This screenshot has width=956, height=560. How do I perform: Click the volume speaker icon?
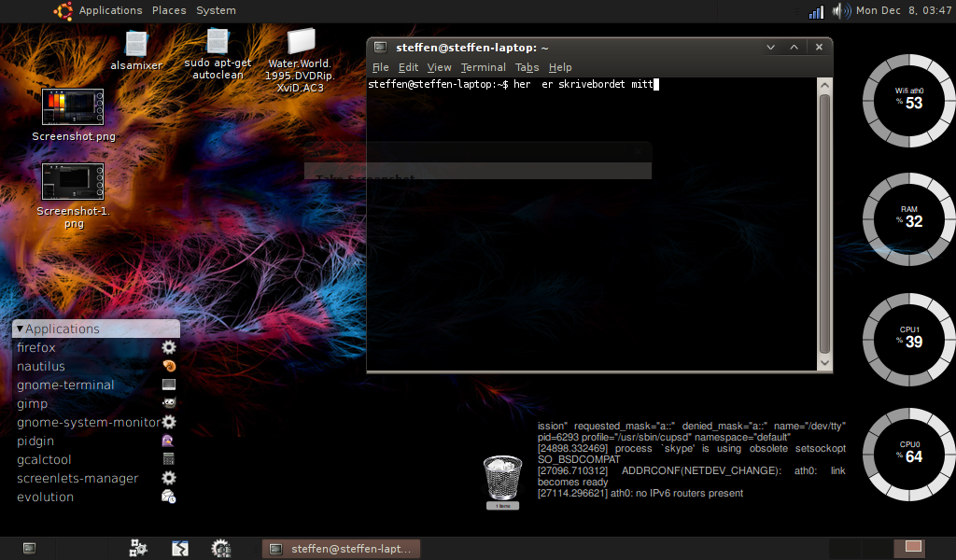coord(841,11)
